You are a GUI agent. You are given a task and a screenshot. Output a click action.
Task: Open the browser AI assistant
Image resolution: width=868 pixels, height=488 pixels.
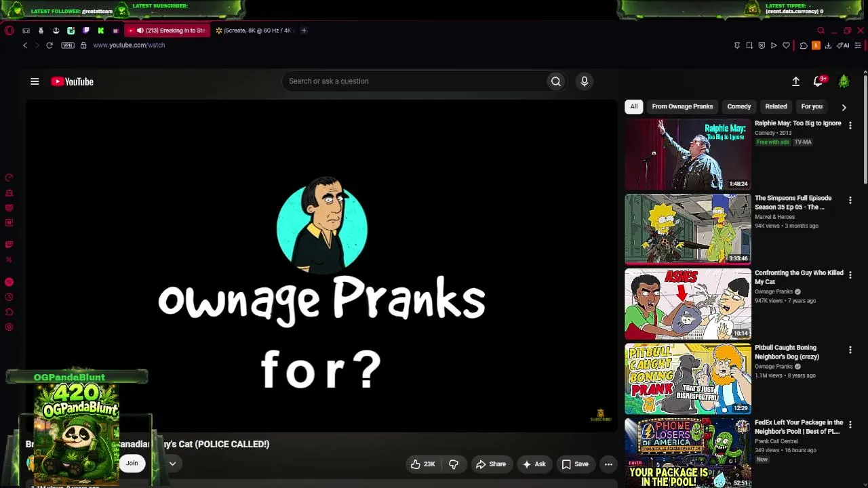(844, 45)
